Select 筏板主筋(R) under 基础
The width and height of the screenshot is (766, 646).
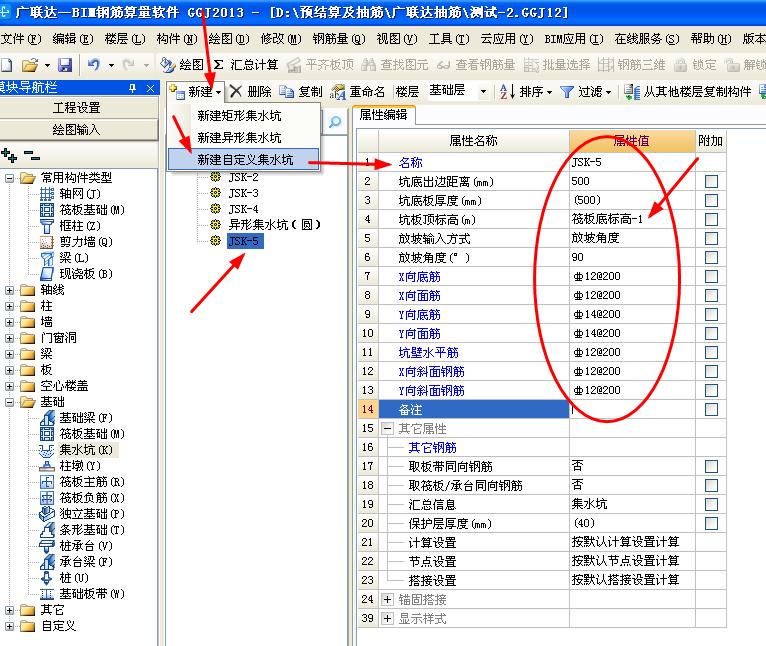tap(92, 482)
